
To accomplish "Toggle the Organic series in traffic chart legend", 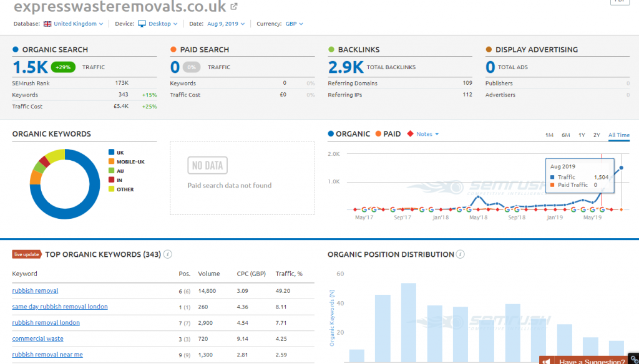I will tap(349, 134).
